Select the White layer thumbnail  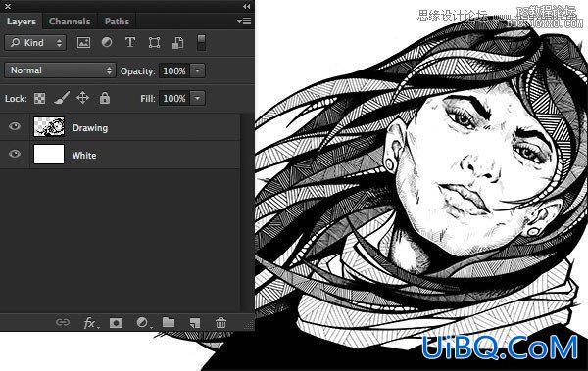point(49,155)
